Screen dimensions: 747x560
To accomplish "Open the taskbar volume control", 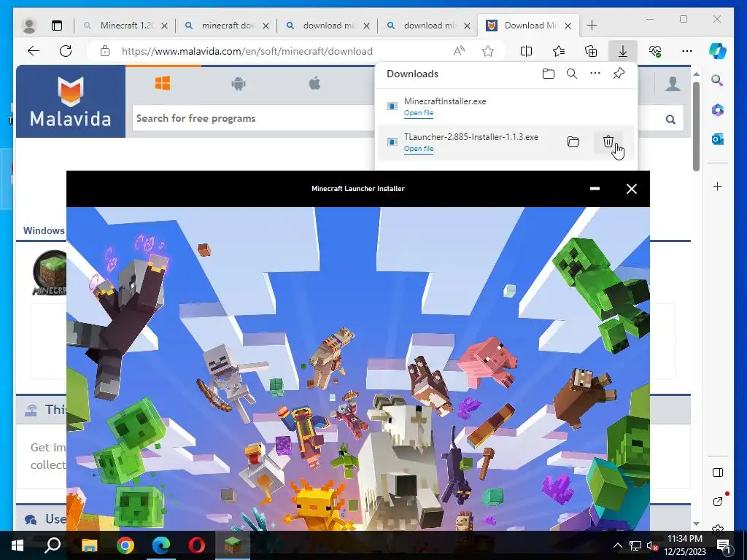I will tap(651, 545).
